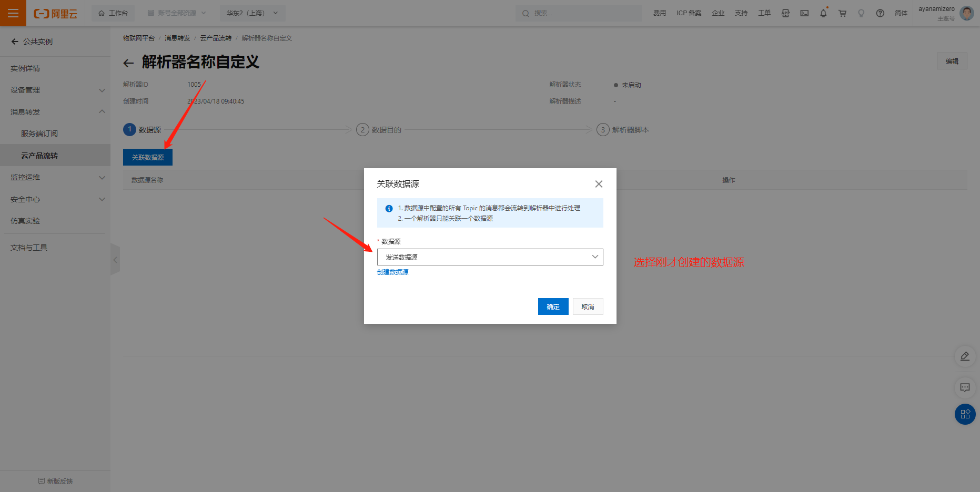The width and height of the screenshot is (980, 492).
Task: Click the help question mark icon
Action: click(x=880, y=13)
